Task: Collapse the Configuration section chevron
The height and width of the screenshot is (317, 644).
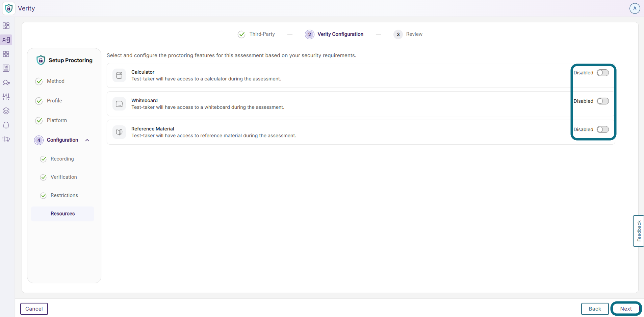Action: click(87, 140)
